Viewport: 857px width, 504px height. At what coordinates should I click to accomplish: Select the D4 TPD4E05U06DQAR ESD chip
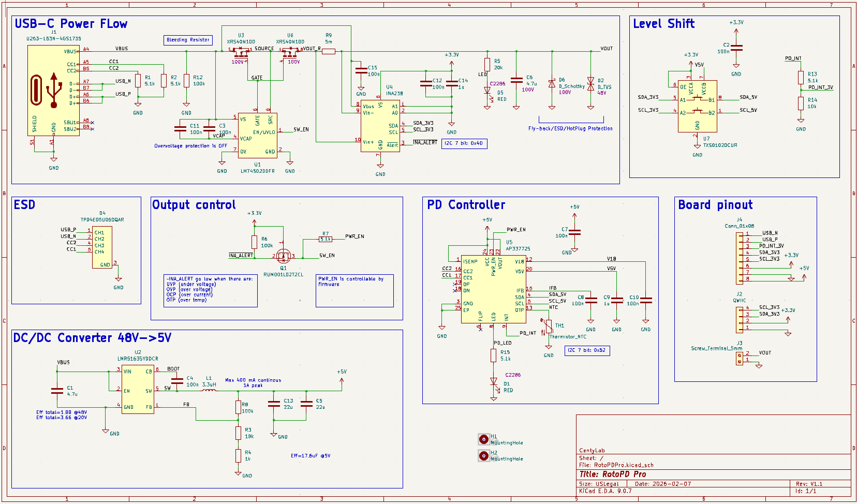click(102, 247)
